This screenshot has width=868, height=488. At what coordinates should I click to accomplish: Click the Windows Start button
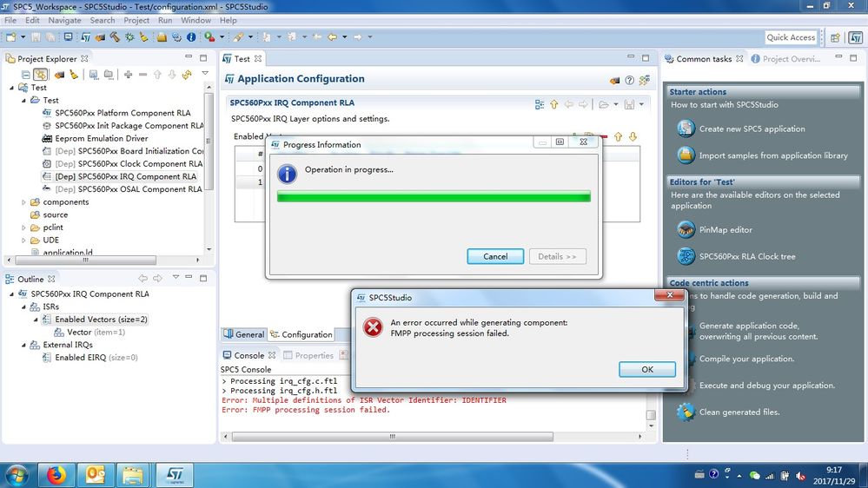(17, 476)
